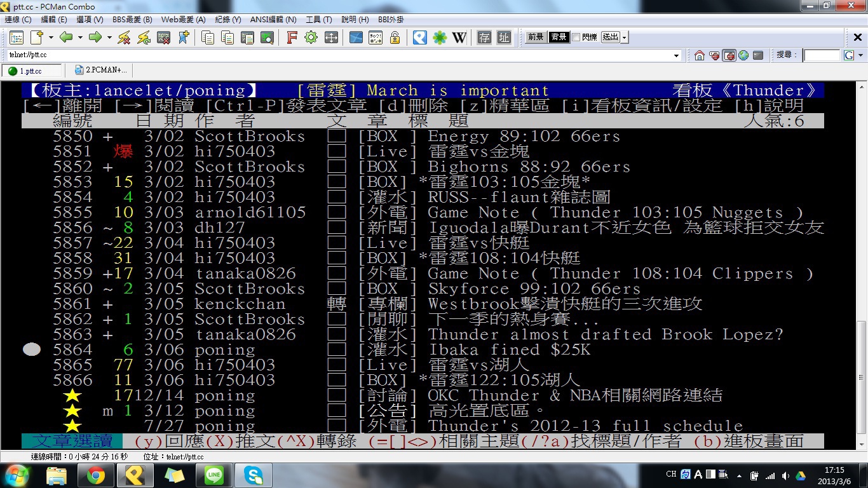Toggle the 閃爍 blink checkbox

point(576,37)
